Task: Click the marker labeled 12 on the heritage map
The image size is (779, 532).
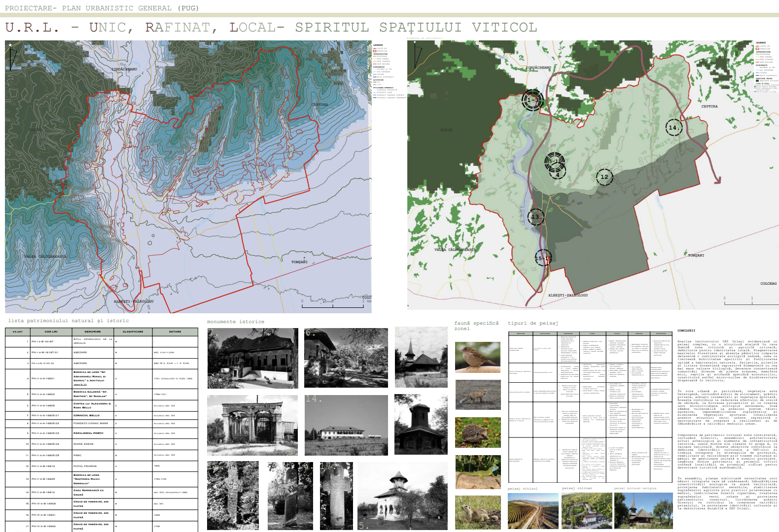Action: pyautogui.click(x=604, y=177)
